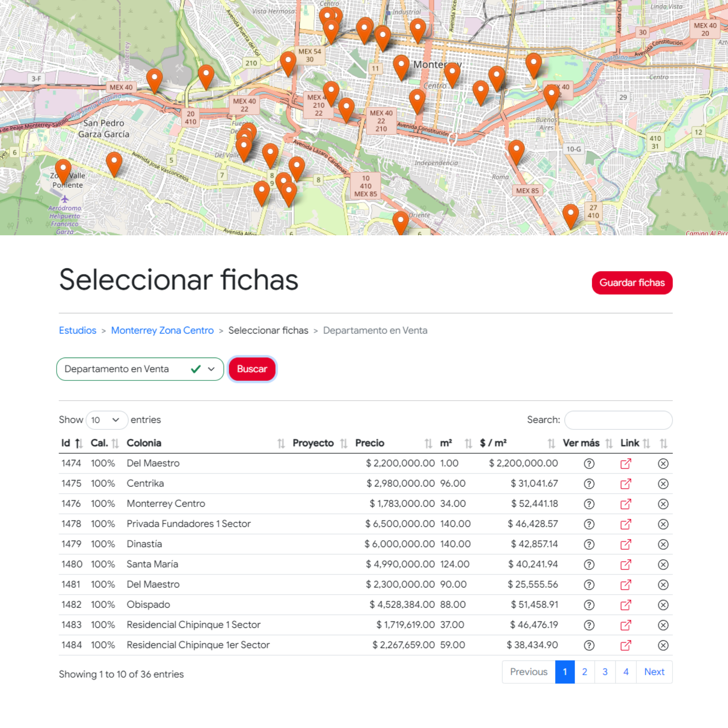Go to page 2 of results

584,672
